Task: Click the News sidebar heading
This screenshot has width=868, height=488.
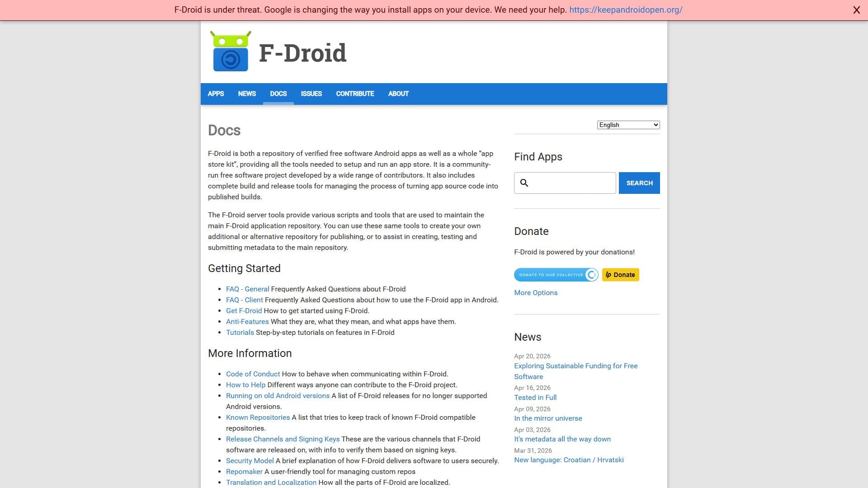Action: [528, 337]
